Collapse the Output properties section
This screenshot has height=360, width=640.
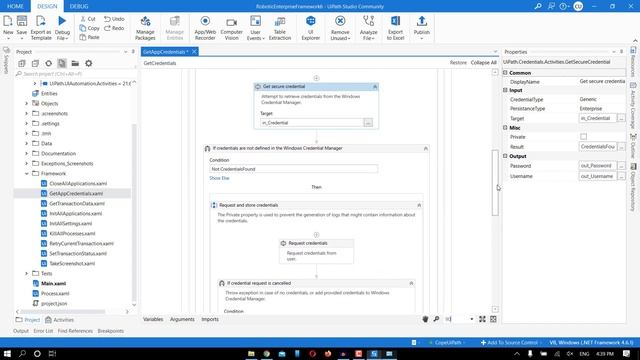pyautogui.click(x=505, y=156)
